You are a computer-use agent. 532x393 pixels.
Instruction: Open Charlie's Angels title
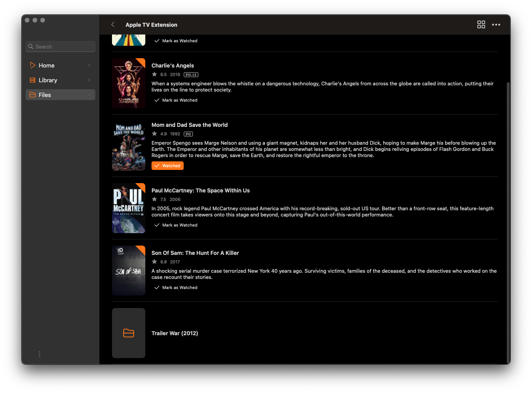(x=173, y=66)
